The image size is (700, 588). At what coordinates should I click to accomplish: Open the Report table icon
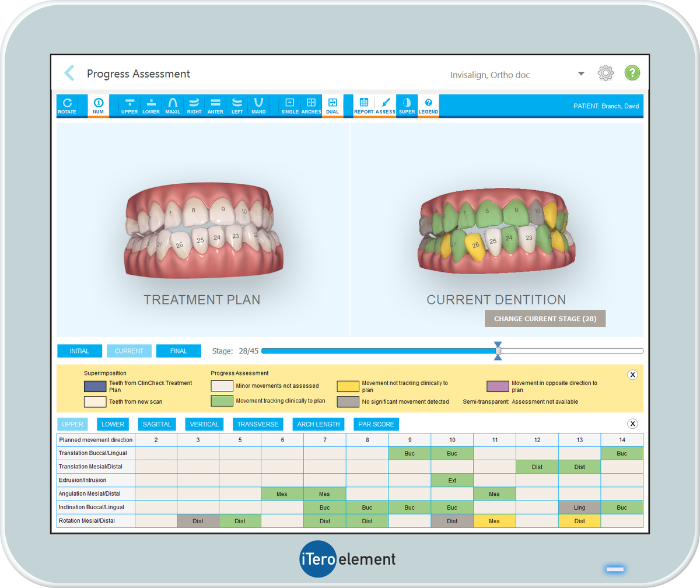pos(364,106)
